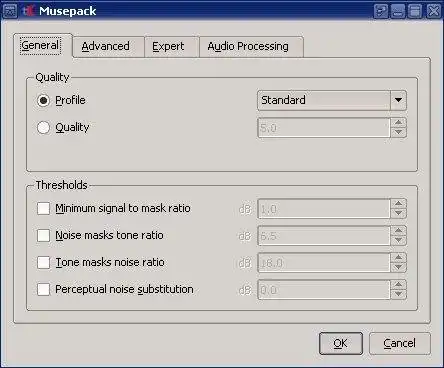This screenshot has height=368, width=444.
Task: Enable Perceptual noise substitution checkbox
Action: point(43,289)
